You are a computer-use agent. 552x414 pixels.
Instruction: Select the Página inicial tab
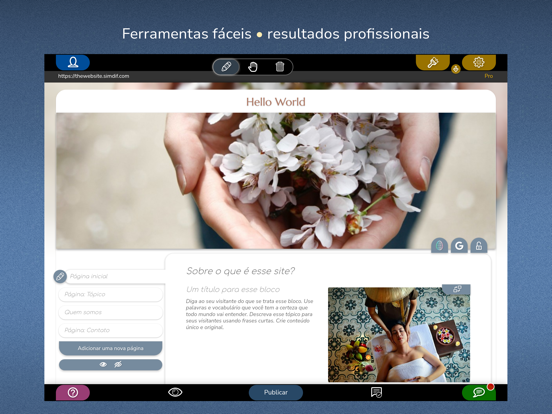click(114, 276)
